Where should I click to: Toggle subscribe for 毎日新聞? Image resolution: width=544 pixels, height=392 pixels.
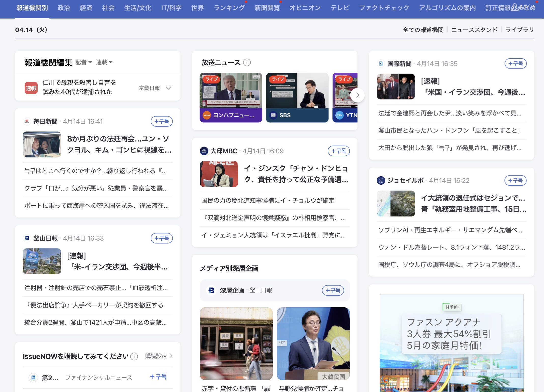pyautogui.click(x=162, y=121)
